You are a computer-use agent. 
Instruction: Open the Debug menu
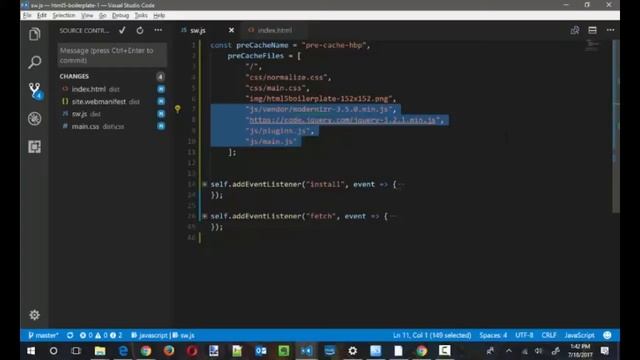pos(120,16)
